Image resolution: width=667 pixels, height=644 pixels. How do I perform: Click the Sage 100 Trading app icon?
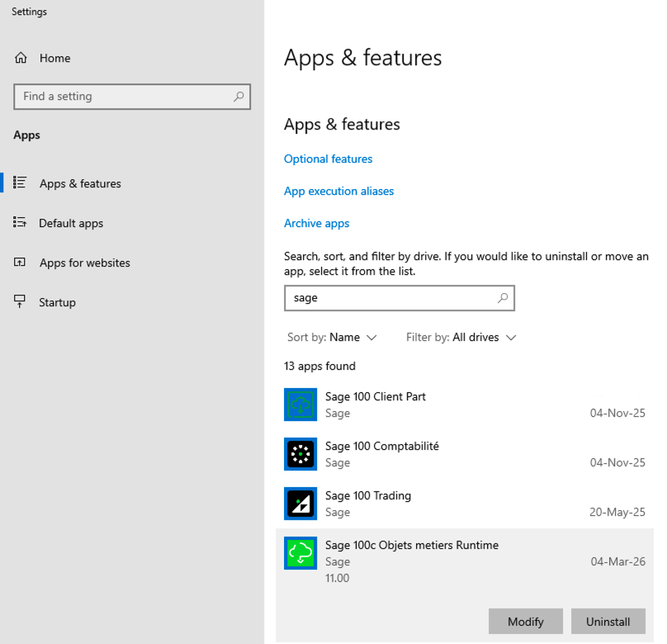point(300,504)
